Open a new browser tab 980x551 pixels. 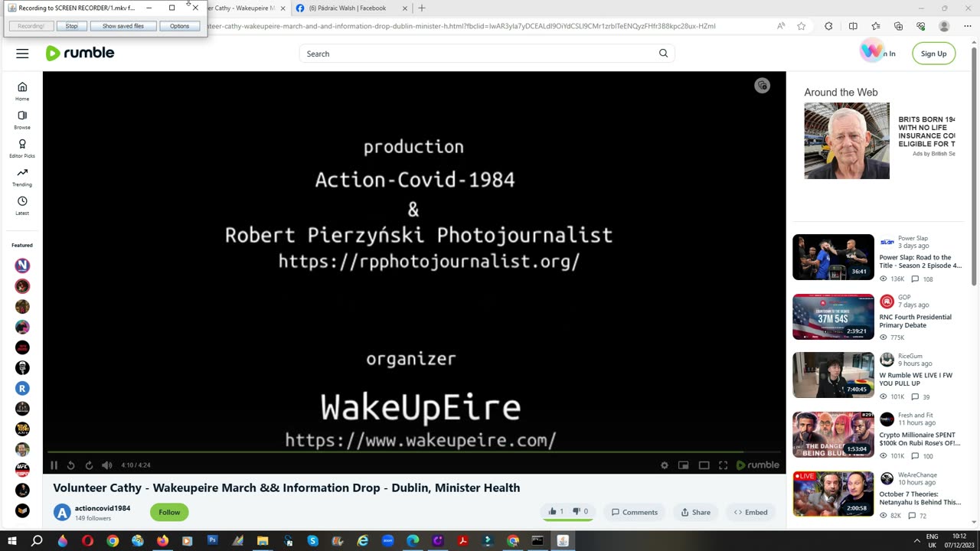421,8
